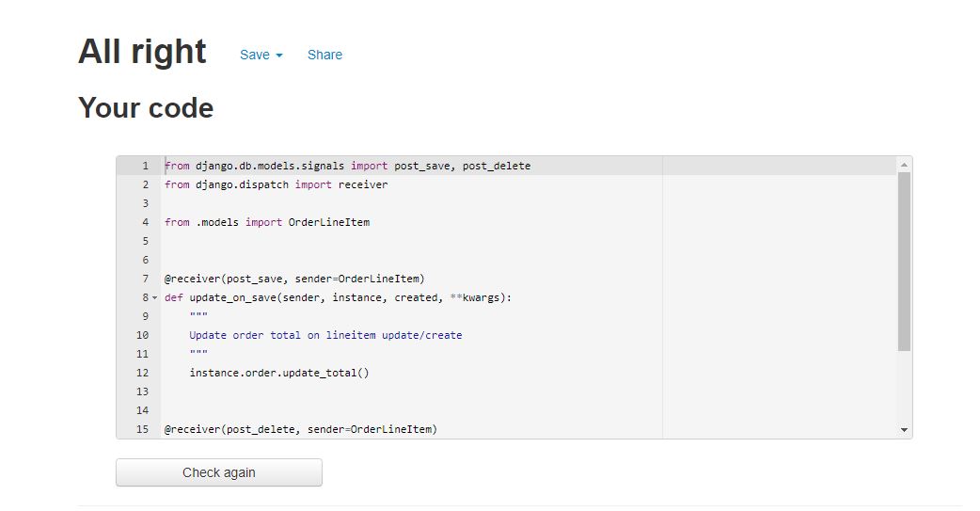Click line number 15 in the gutter

[143, 429]
